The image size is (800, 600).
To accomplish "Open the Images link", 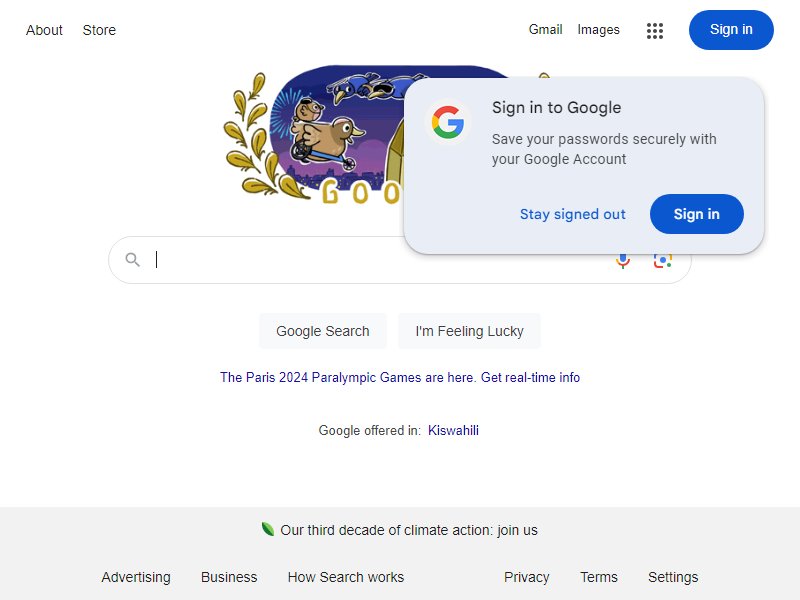I will click(x=598, y=30).
